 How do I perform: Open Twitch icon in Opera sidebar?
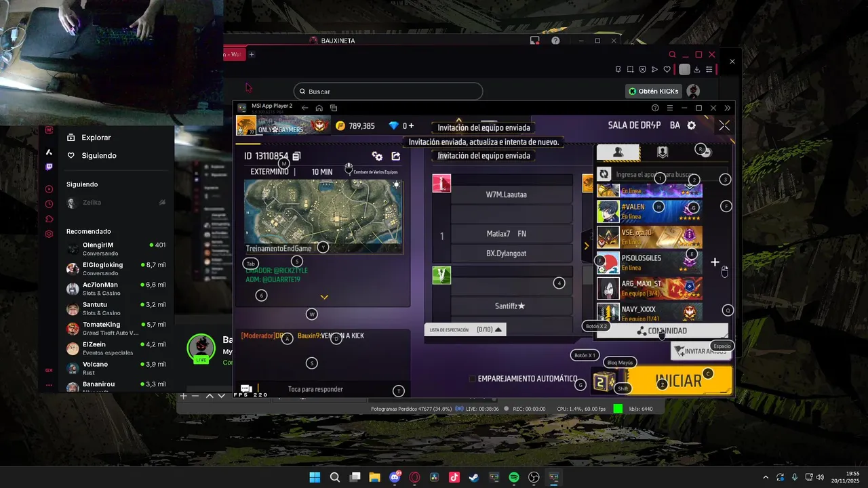tap(49, 167)
